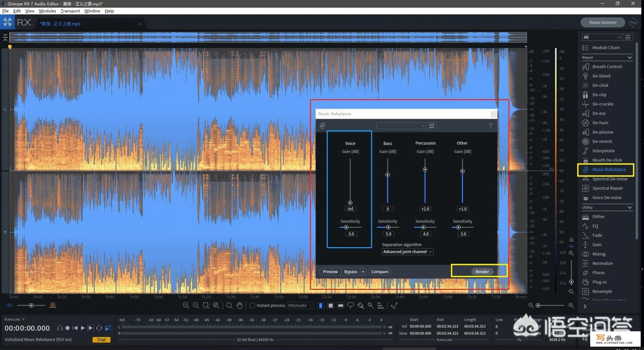Open the module filter All dropdown

602,37
